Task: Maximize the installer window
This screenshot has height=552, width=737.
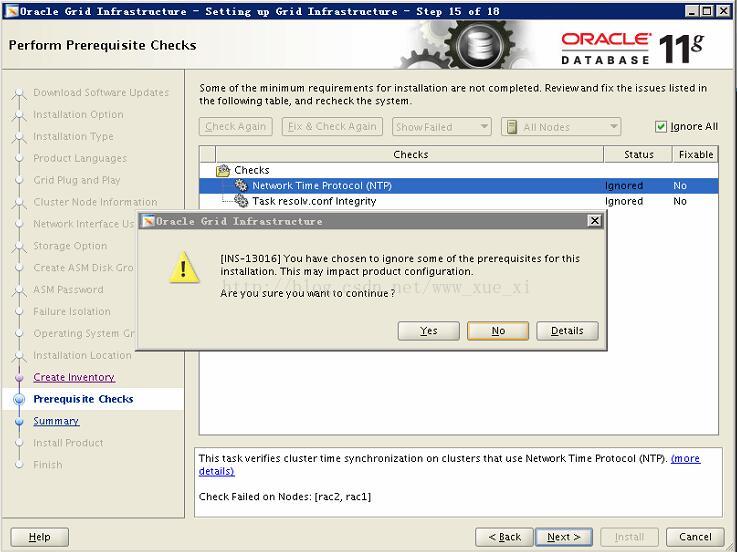Action: tap(706, 11)
